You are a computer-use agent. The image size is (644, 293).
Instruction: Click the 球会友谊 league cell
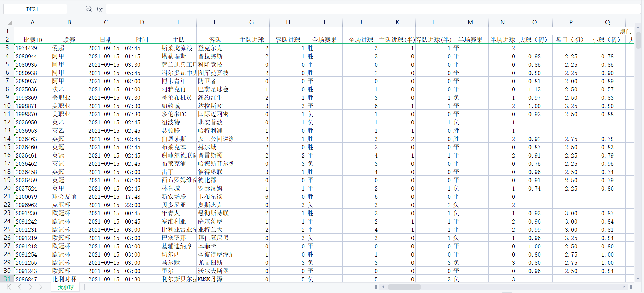[69, 197]
